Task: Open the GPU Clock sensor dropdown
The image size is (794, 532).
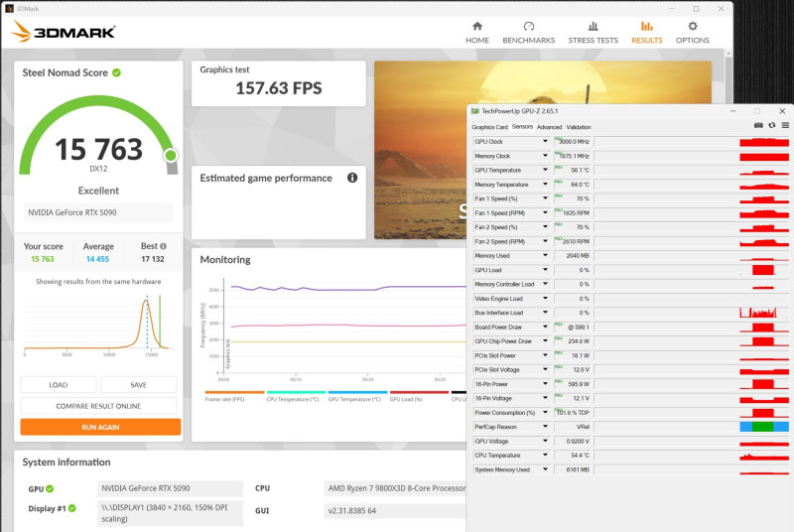Action: pos(545,141)
